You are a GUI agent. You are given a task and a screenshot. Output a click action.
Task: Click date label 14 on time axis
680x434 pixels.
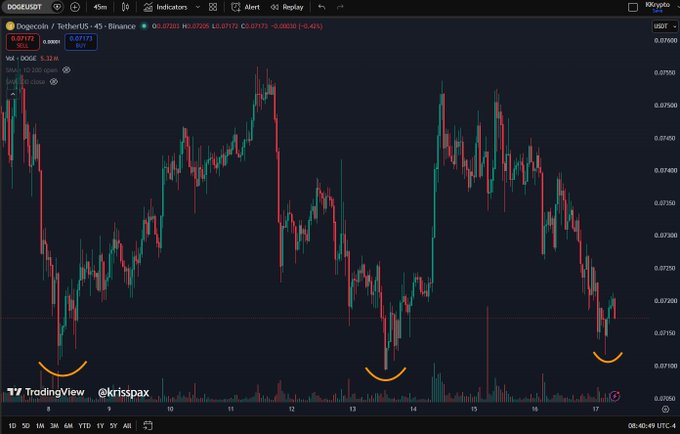point(413,409)
